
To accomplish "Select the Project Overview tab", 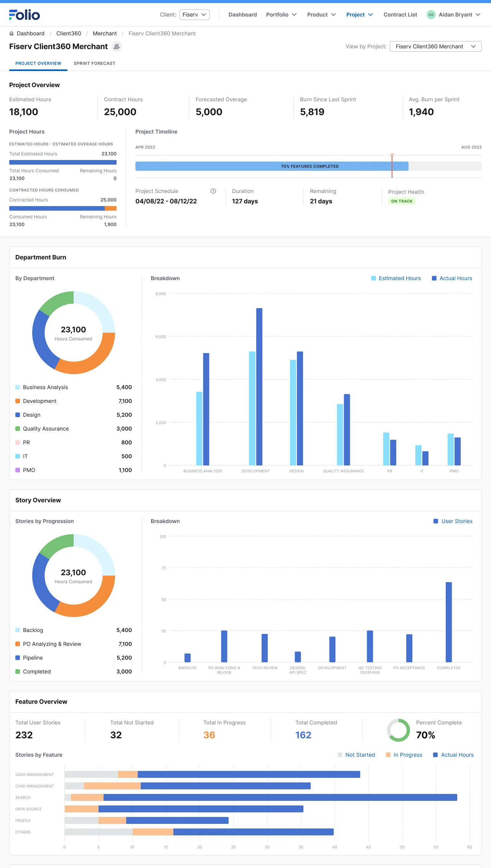I will click(38, 63).
